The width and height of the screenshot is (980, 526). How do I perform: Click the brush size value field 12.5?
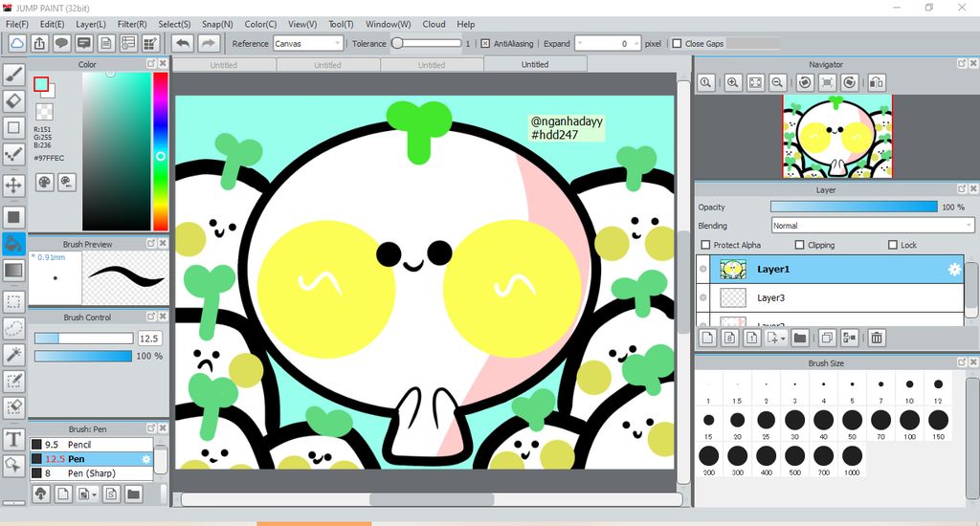[149, 338]
